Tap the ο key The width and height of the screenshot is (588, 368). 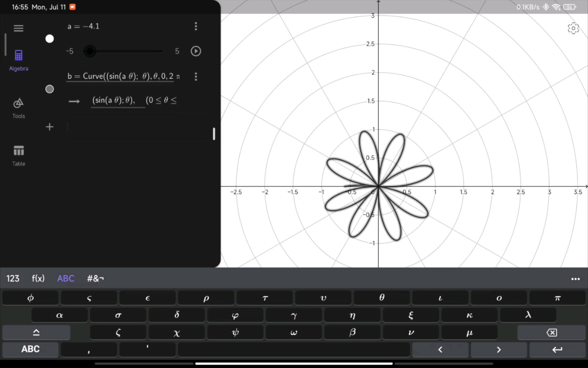(x=499, y=298)
